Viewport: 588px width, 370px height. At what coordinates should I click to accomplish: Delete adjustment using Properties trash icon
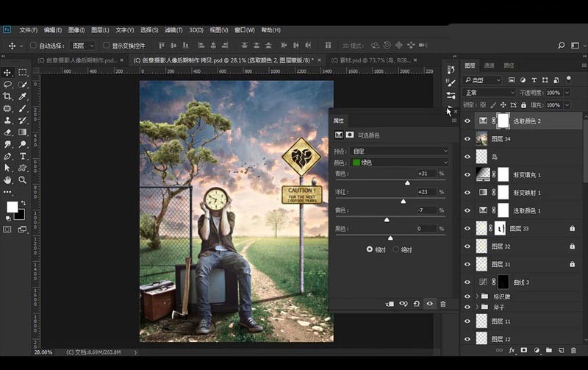[x=443, y=304]
